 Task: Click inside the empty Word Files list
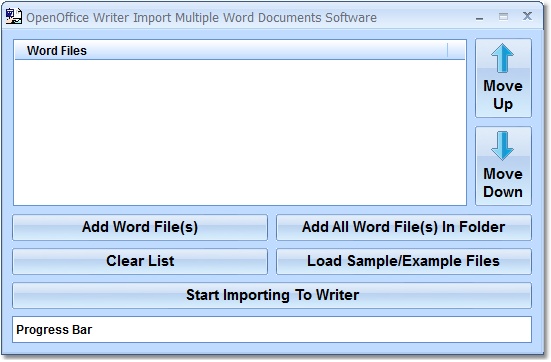(240, 132)
